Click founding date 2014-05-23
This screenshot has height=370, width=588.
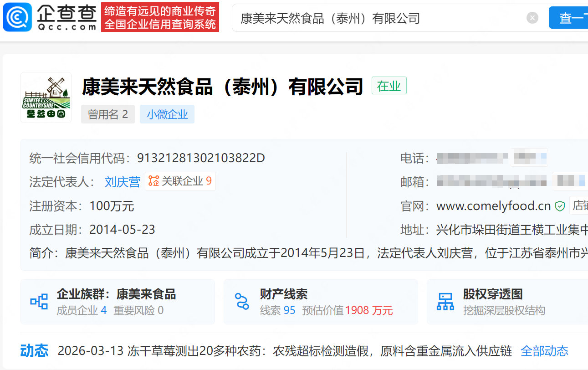[122, 230]
